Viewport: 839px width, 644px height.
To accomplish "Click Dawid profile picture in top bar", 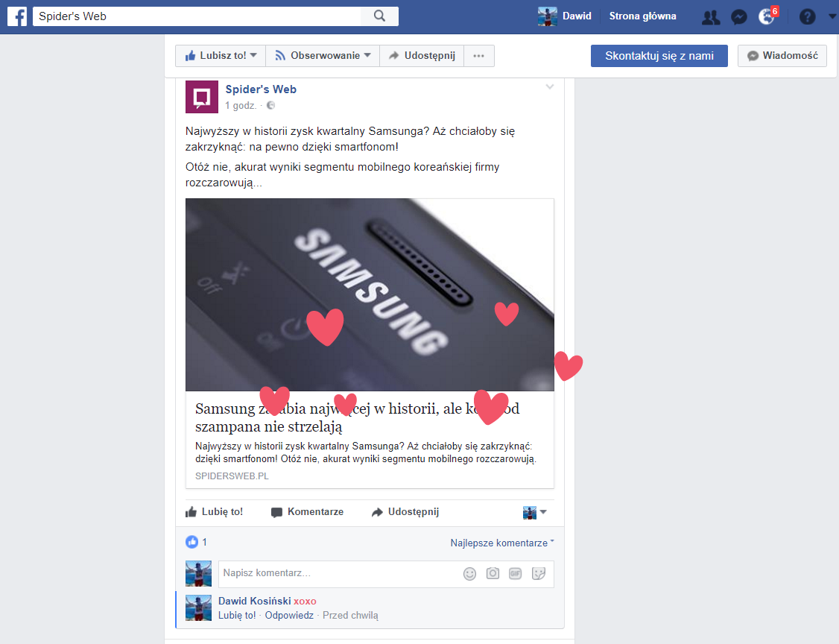I will click(x=548, y=16).
